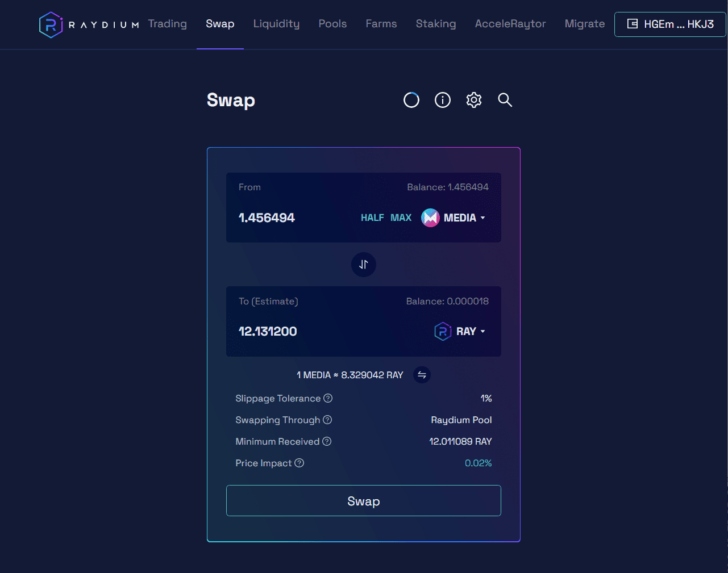The image size is (728, 573).
Task: Click the search magnifier icon
Action: click(x=505, y=100)
